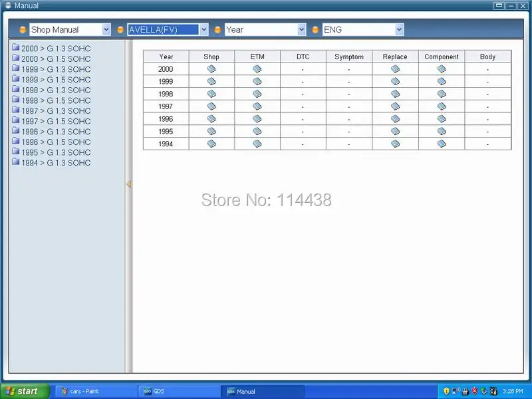Open the Shop book icon for 1994

211,144
